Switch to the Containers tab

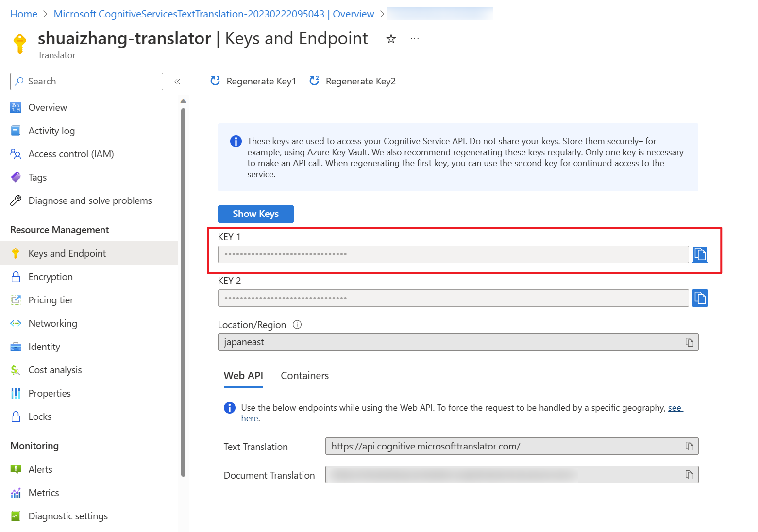[304, 375]
